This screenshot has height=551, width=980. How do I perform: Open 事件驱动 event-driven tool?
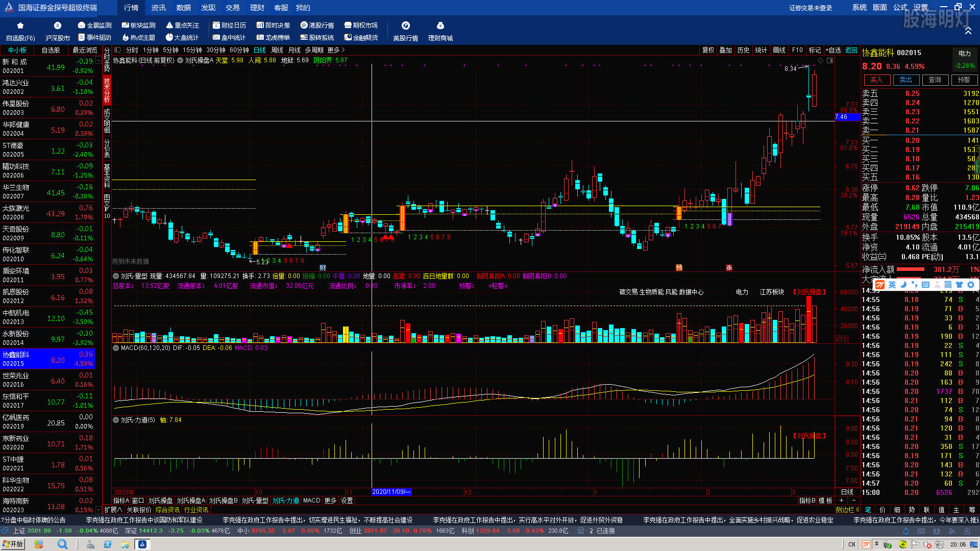95,37
